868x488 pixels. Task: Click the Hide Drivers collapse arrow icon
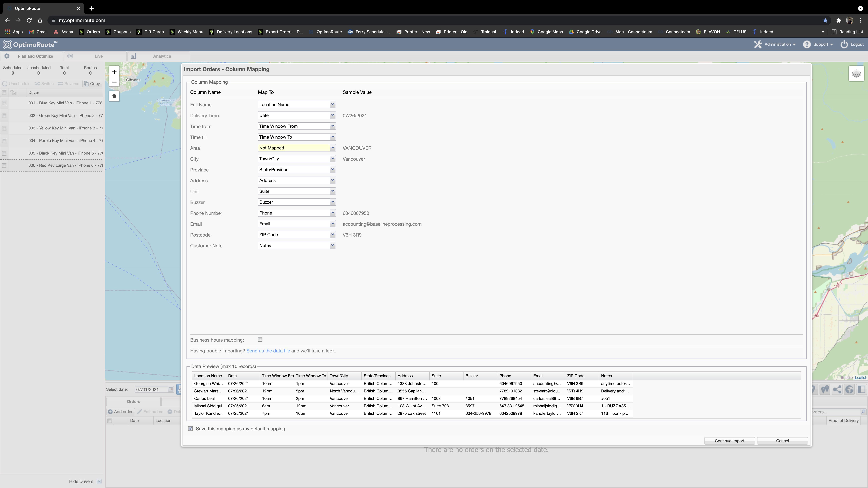coord(99,481)
